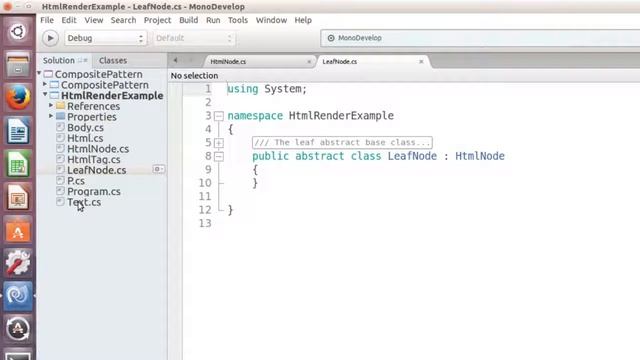Open Software Updater from dock
The height and width of the screenshot is (360, 640).
tap(18, 329)
